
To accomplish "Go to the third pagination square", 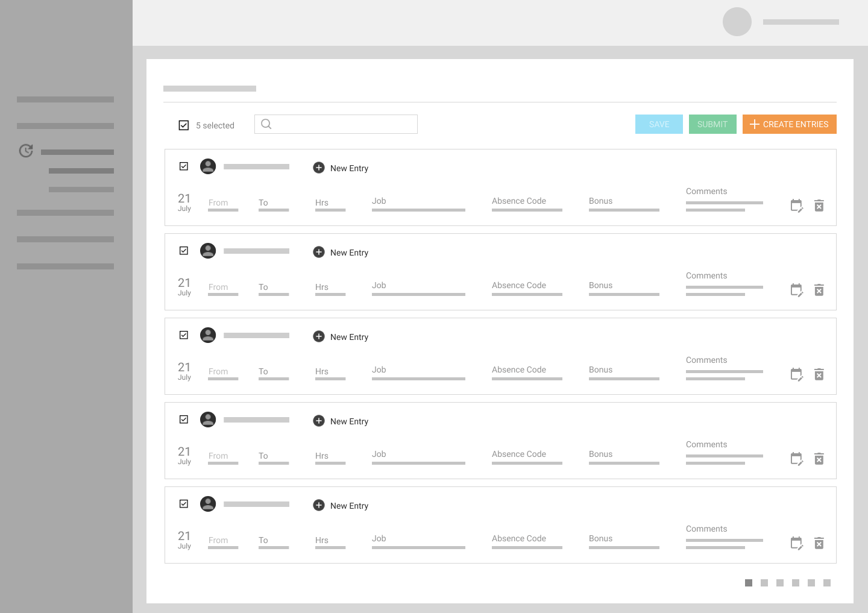I will (x=780, y=583).
